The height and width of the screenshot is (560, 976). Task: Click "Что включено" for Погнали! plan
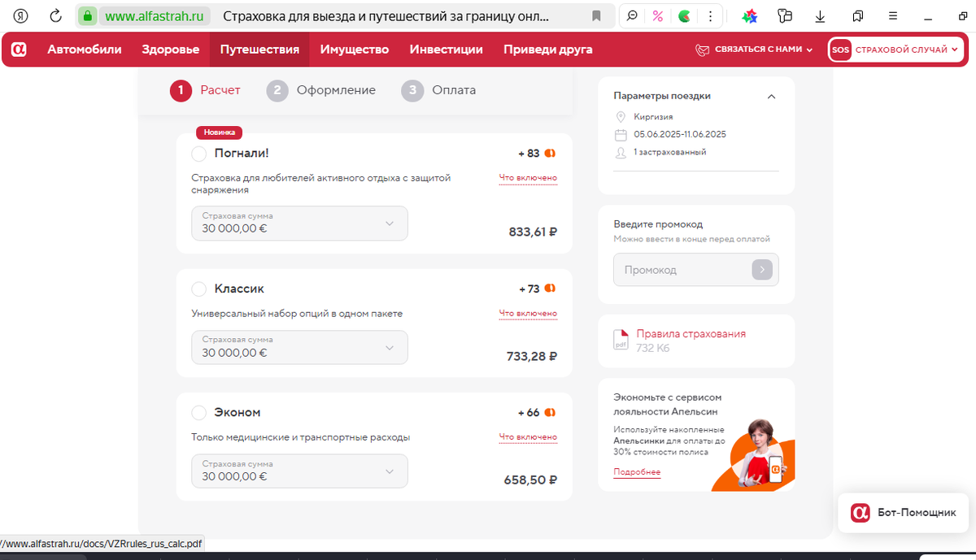click(528, 178)
